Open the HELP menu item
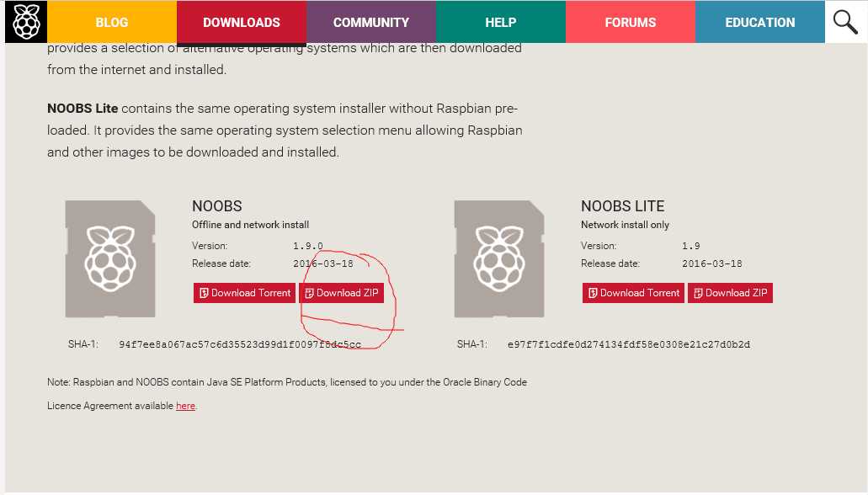868x495 pixels. coord(501,22)
